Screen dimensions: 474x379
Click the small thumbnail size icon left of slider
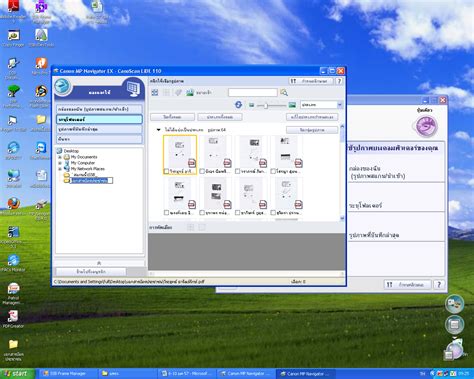tap(252, 105)
